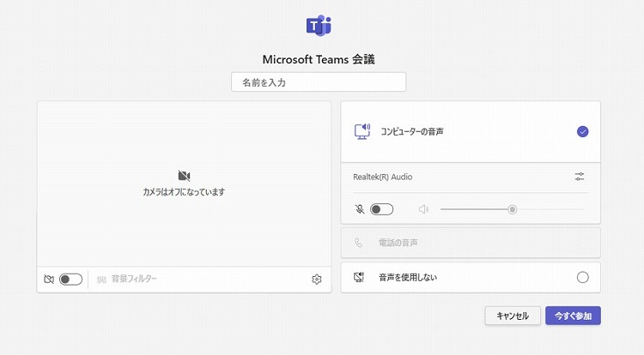Click the crossed camera icon beside the switch
The image size is (644, 355).
tap(49, 280)
